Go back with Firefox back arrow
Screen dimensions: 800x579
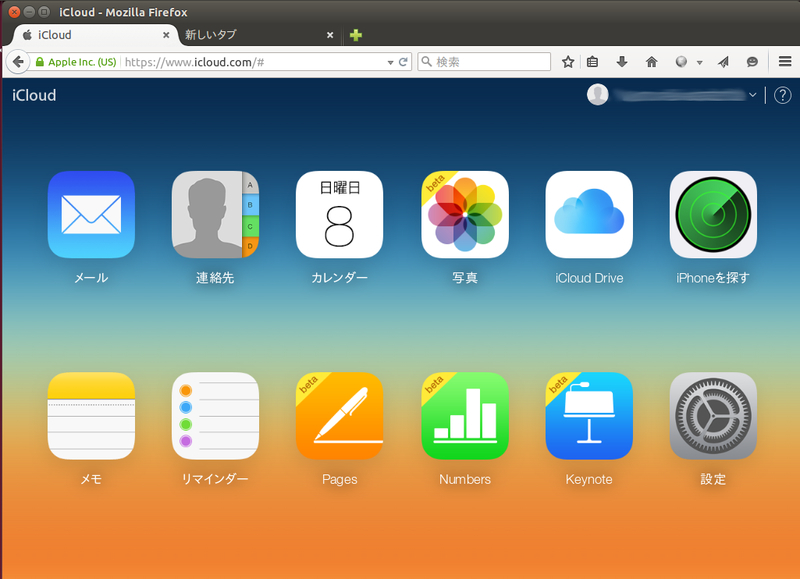(x=18, y=62)
